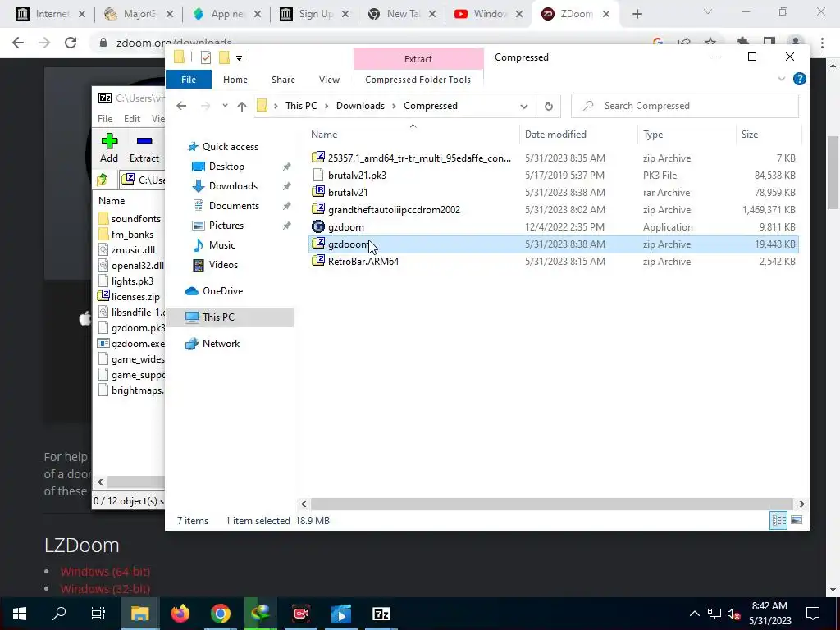Open 7-Zip from the taskbar
The image size is (840, 630).
click(381, 614)
